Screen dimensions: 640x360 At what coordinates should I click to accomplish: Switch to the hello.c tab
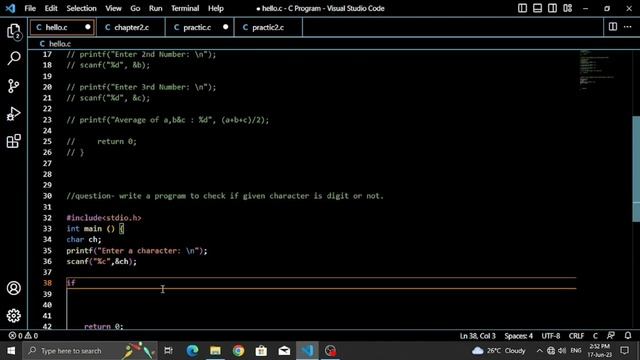(x=62, y=27)
